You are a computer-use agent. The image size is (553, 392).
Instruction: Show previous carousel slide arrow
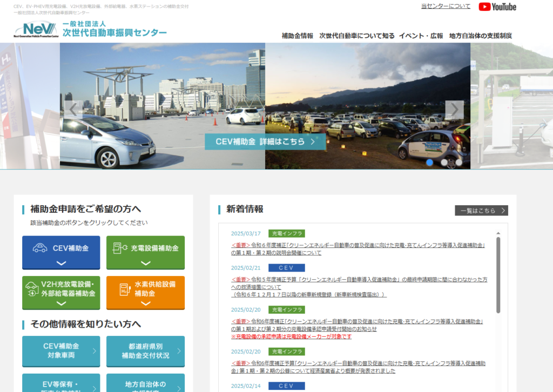pyautogui.click(x=73, y=109)
